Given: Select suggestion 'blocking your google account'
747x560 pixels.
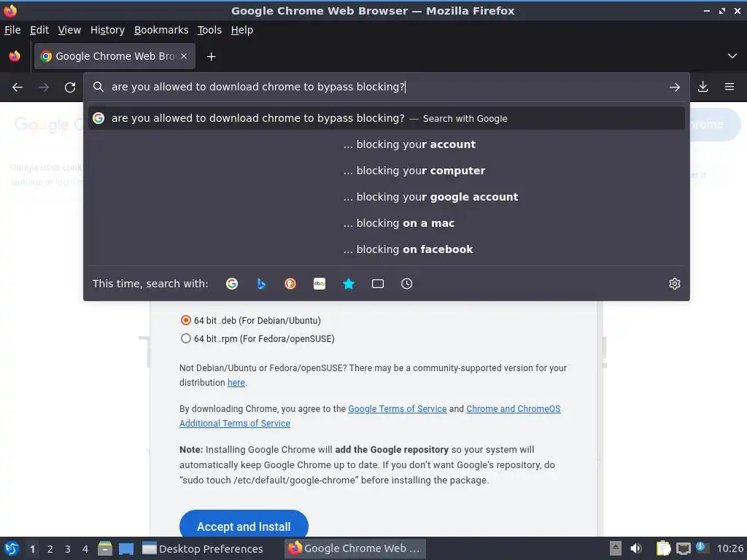Looking at the screenshot, I should [x=387, y=197].
